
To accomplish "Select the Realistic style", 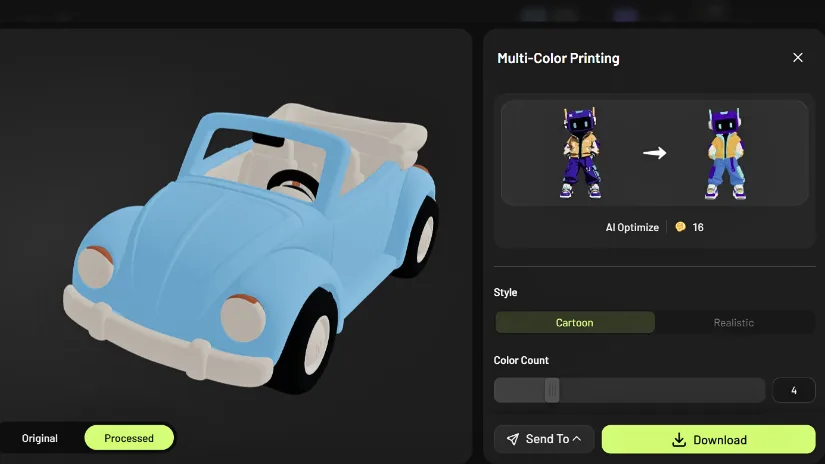I will click(734, 322).
